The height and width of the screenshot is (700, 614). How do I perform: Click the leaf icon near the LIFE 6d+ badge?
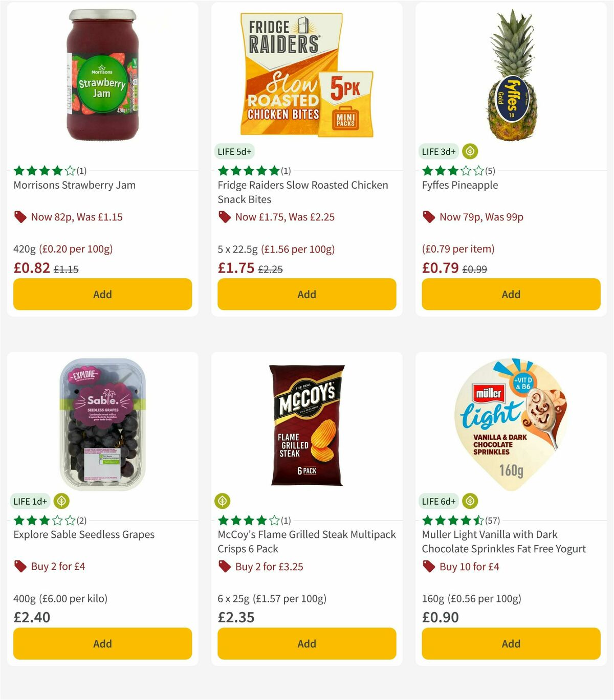[469, 501]
